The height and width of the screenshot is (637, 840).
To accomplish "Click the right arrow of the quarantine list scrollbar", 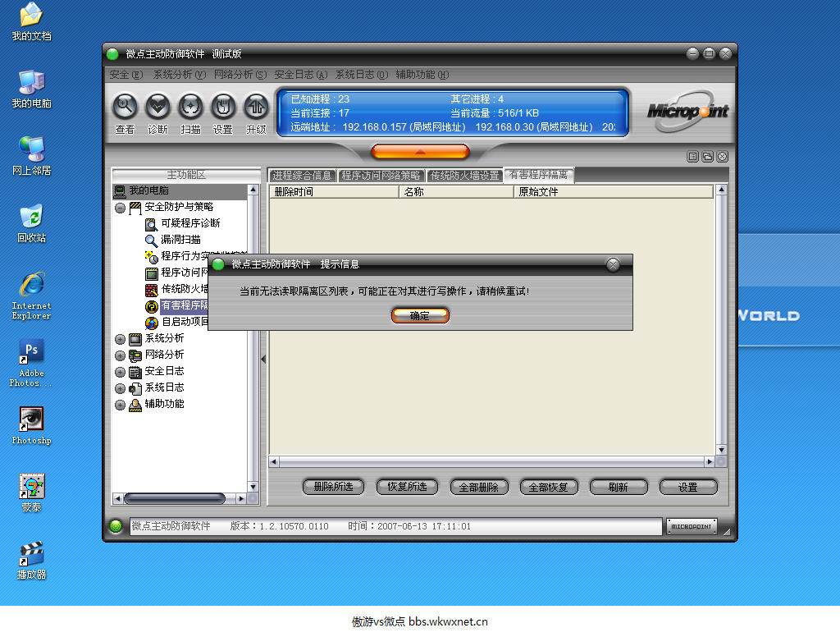I will pyautogui.click(x=710, y=461).
